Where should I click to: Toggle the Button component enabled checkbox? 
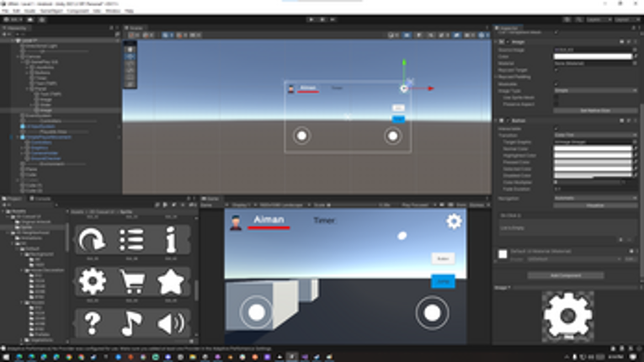pos(508,120)
